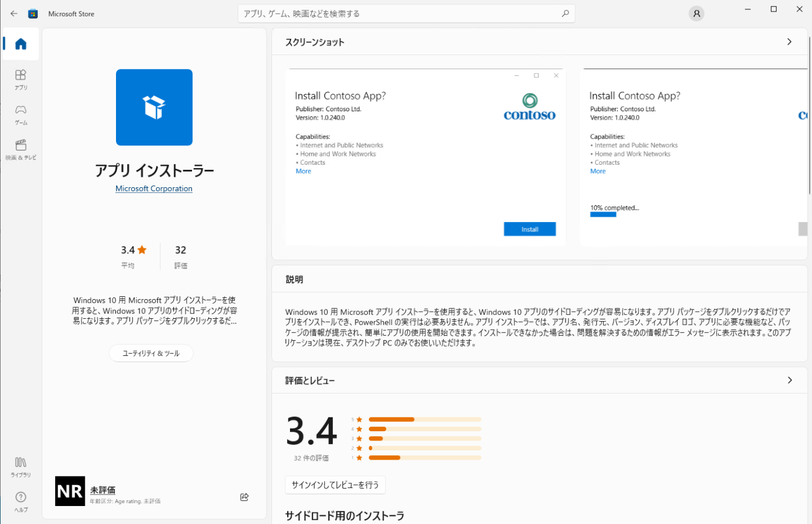Click the search magnifier icon
Image resolution: width=812 pixels, height=524 pixels.
(565, 13)
